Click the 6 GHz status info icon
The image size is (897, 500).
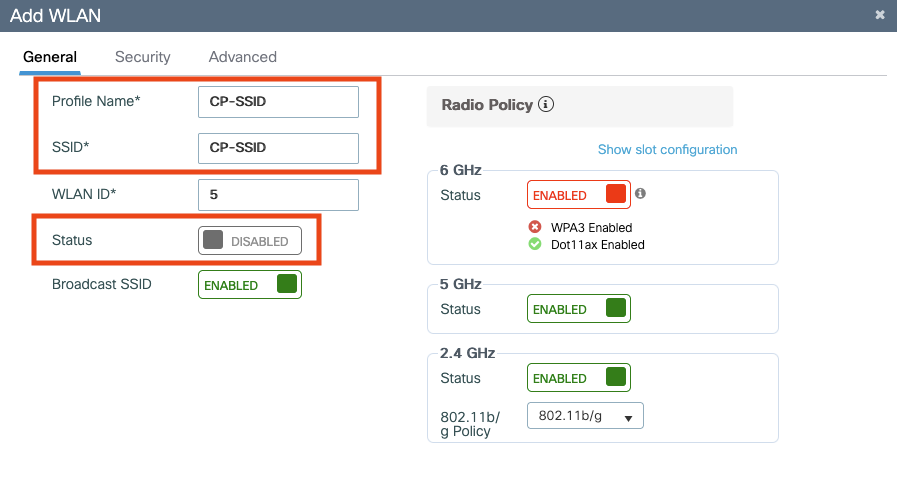pos(641,193)
